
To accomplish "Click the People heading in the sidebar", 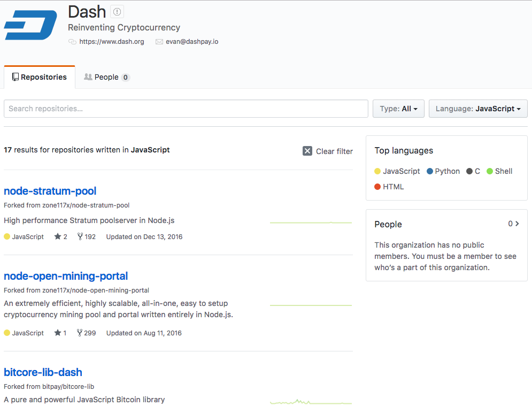I will [388, 224].
